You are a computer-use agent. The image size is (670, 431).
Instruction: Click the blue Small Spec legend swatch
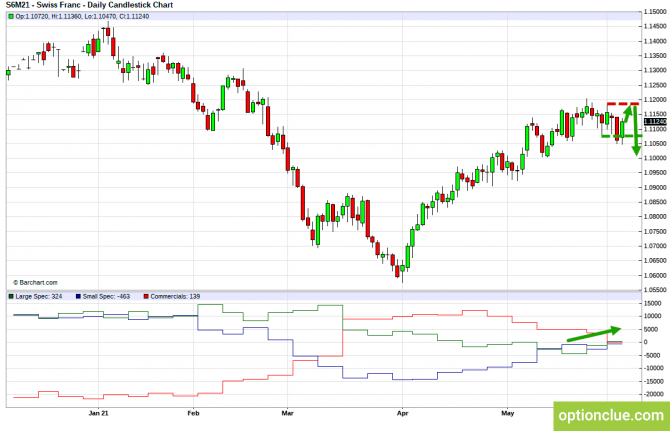coord(78,296)
